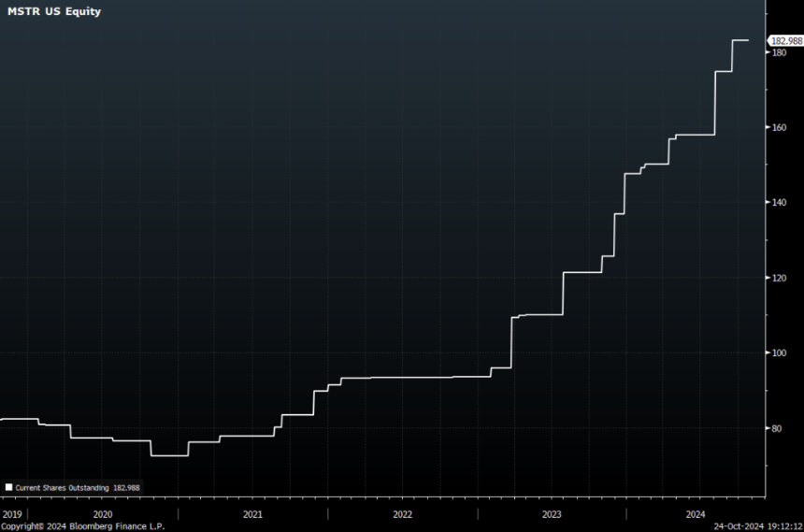The width and height of the screenshot is (804, 532).
Task: Click the 24-Oct-2024 timestamp
Action: click(739, 526)
